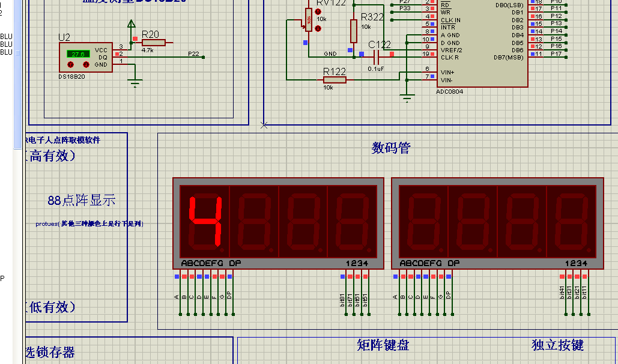The width and height of the screenshot is (618, 364).
Task: Click the DS18B20 part name label
Action: 71,76
